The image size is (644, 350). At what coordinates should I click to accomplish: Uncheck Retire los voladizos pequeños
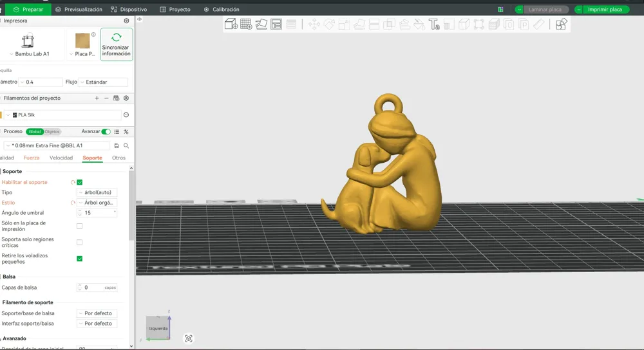80,259
